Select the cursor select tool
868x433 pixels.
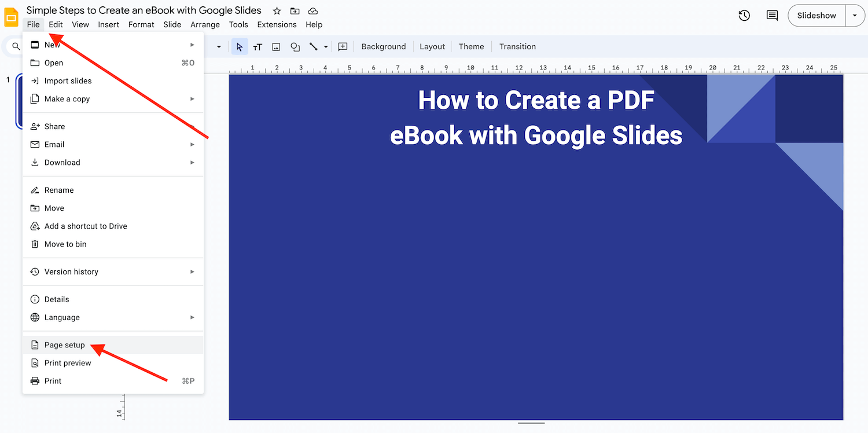click(x=240, y=47)
